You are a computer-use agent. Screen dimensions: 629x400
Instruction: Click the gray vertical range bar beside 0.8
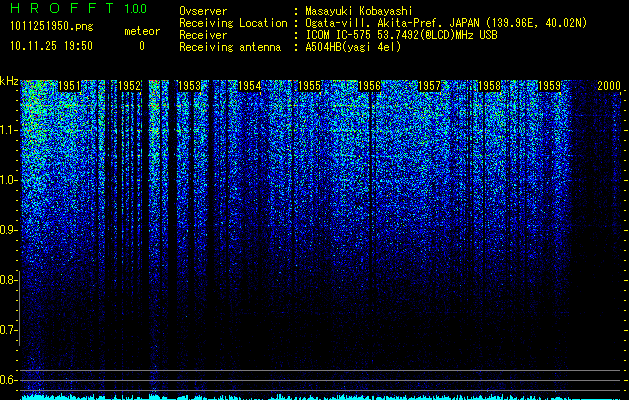coord(20,308)
